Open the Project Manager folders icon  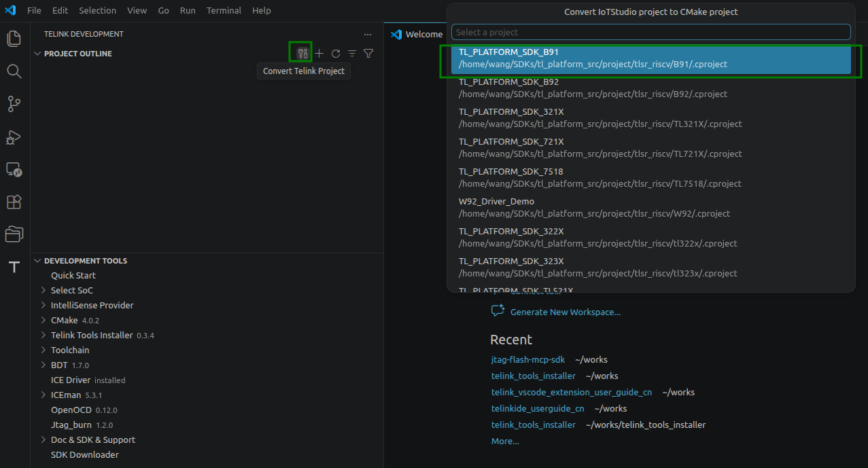[x=14, y=234]
